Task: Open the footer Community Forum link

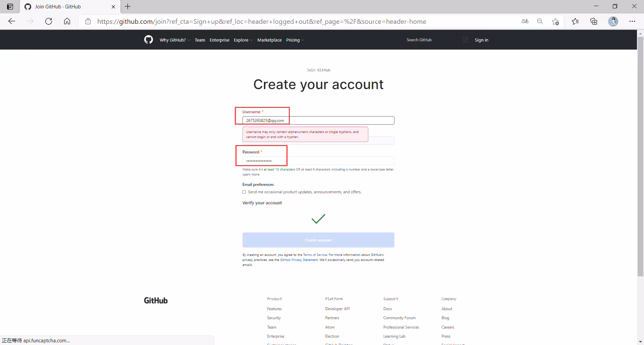Action: [x=399, y=318]
